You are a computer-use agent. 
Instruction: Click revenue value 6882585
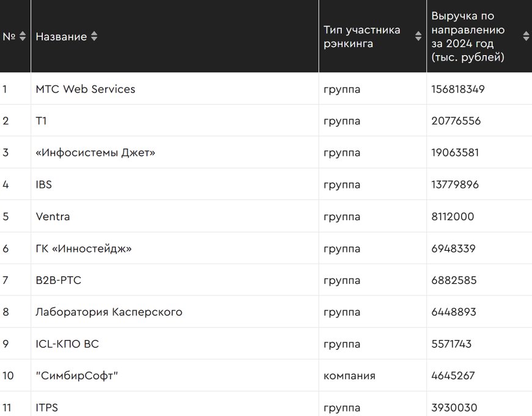click(454, 280)
